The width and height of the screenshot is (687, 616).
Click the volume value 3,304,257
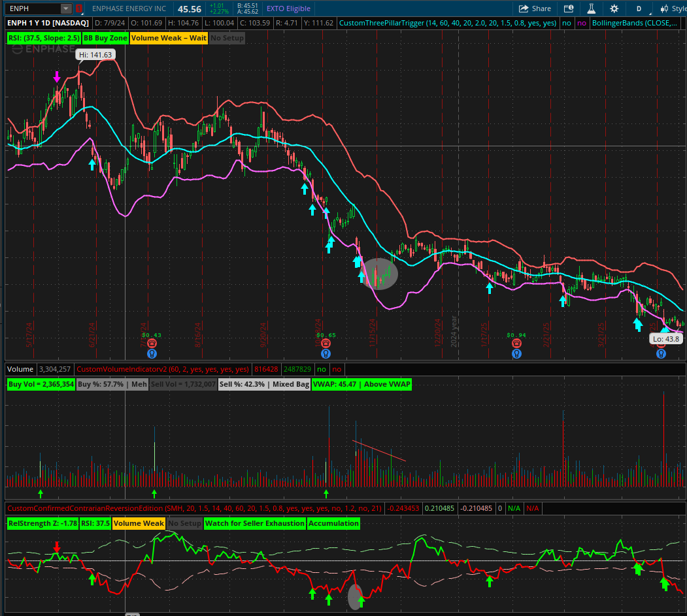point(55,369)
